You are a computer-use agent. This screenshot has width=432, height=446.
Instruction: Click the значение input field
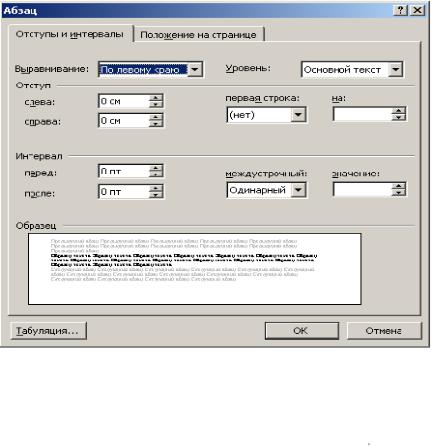[x=362, y=189]
